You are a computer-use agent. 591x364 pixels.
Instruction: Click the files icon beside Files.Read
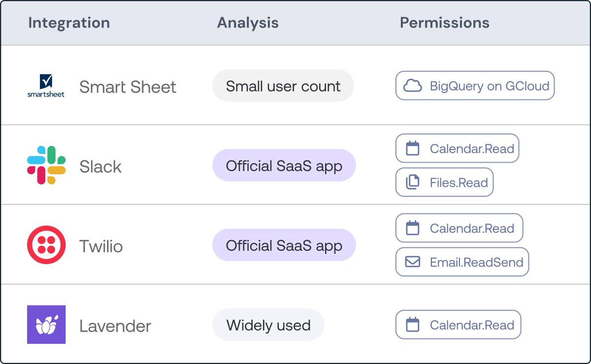coord(412,182)
